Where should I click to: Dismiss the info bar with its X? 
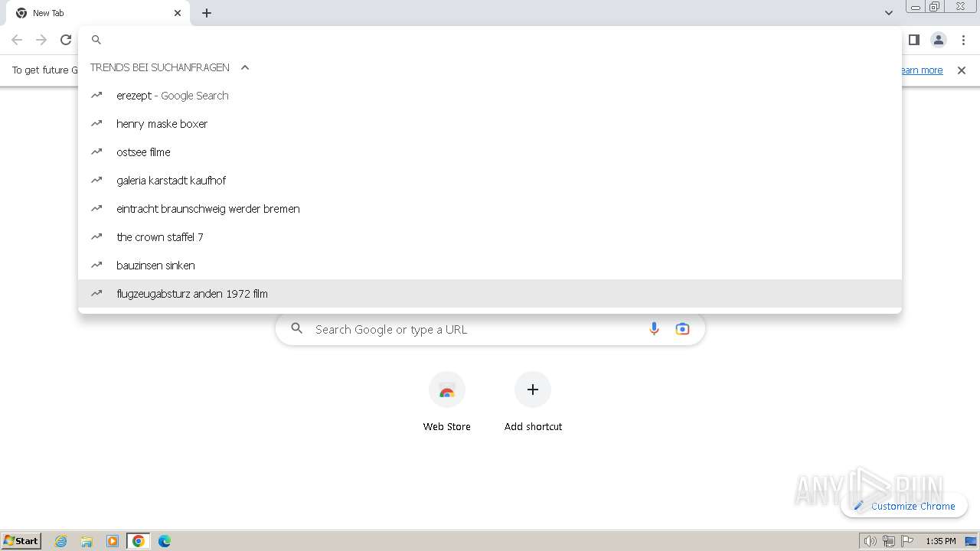(962, 70)
